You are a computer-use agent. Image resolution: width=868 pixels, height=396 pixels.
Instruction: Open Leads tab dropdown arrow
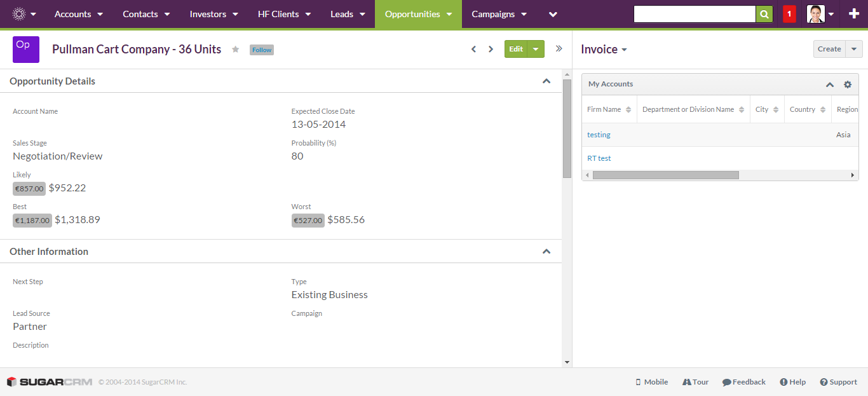point(362,14)
